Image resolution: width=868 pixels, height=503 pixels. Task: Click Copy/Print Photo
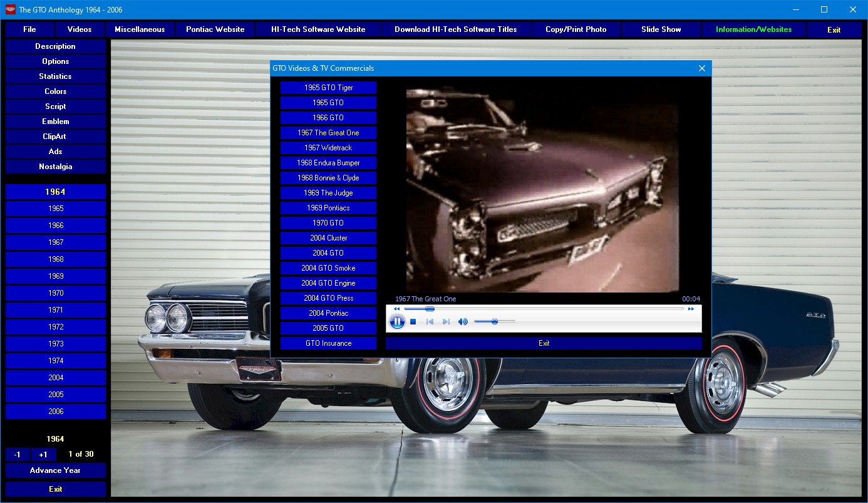click(576, 29)
